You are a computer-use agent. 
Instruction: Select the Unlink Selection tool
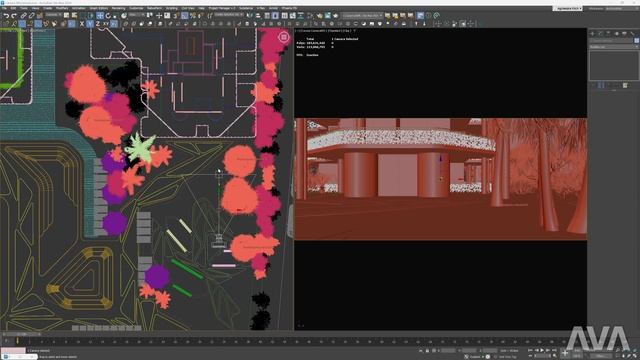(31, 16)
